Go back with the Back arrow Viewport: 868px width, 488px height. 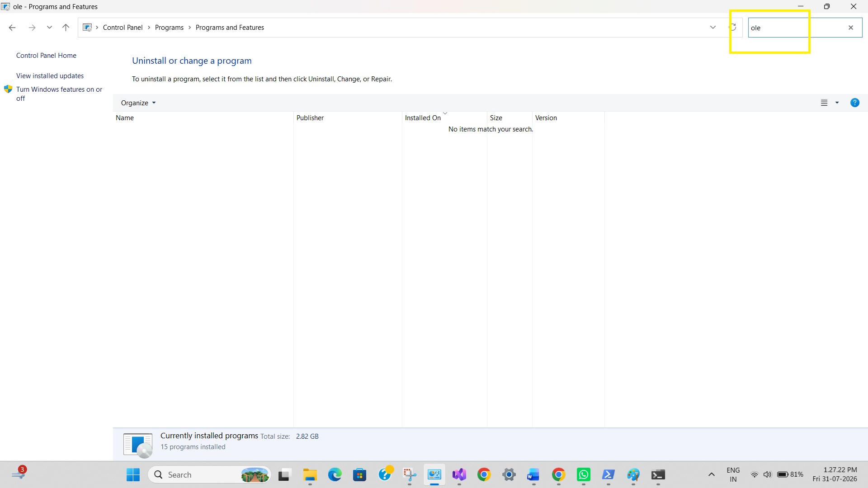click(x=12, y=28)
